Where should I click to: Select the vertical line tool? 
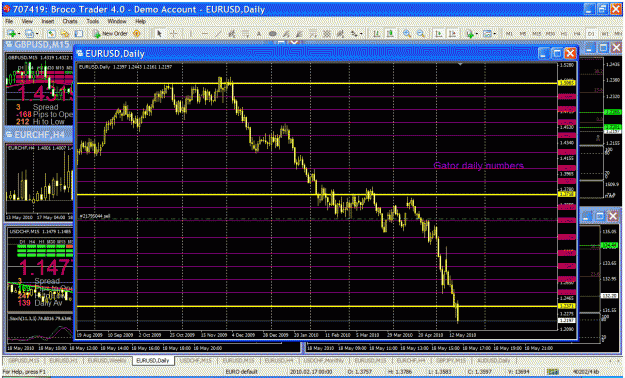[191, 34]
